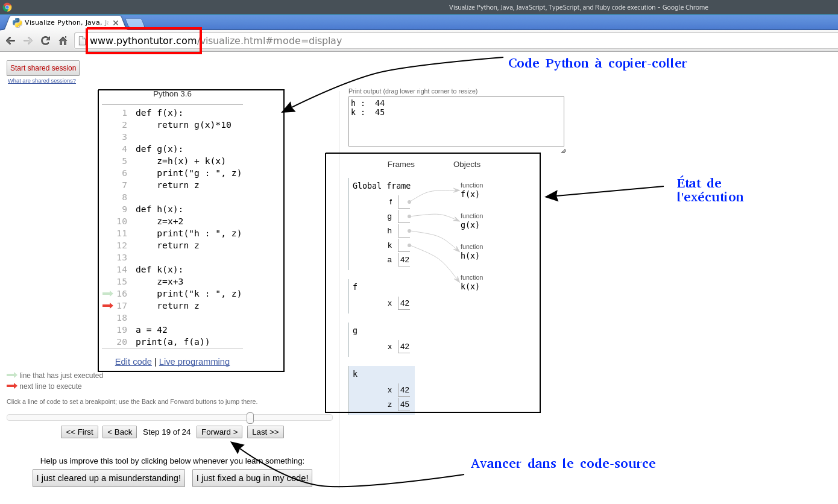Click the red next-line arrow at line 17

108,306
